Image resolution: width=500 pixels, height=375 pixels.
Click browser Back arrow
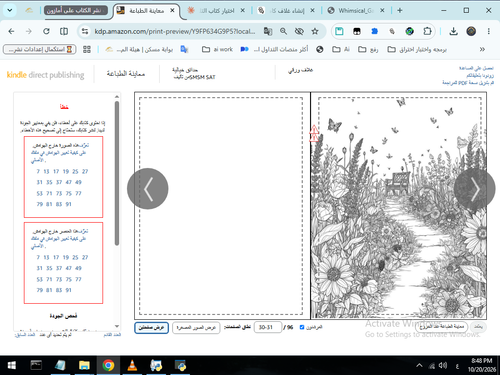point(11,31)
